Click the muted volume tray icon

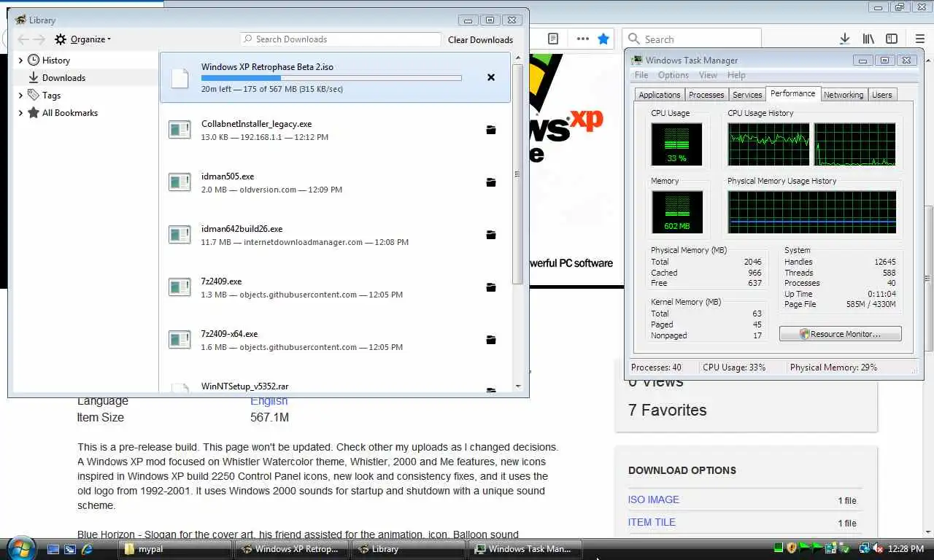tap(878, 548)
